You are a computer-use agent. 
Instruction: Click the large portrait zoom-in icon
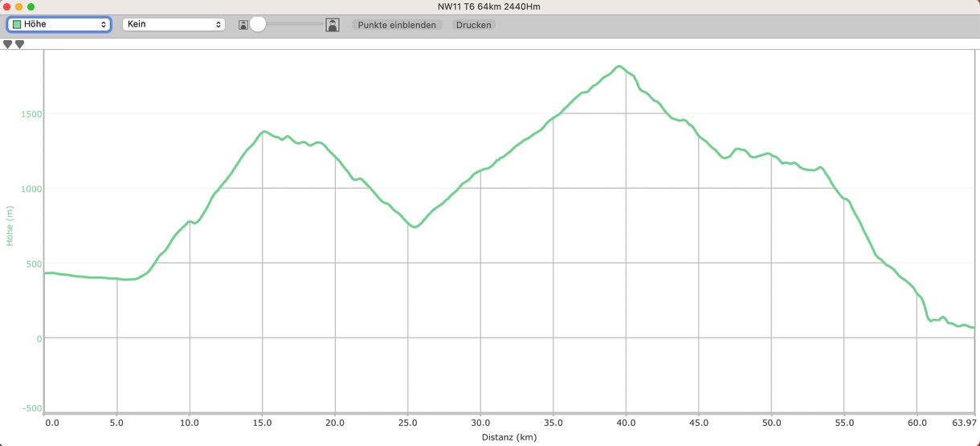coord(333,25)
